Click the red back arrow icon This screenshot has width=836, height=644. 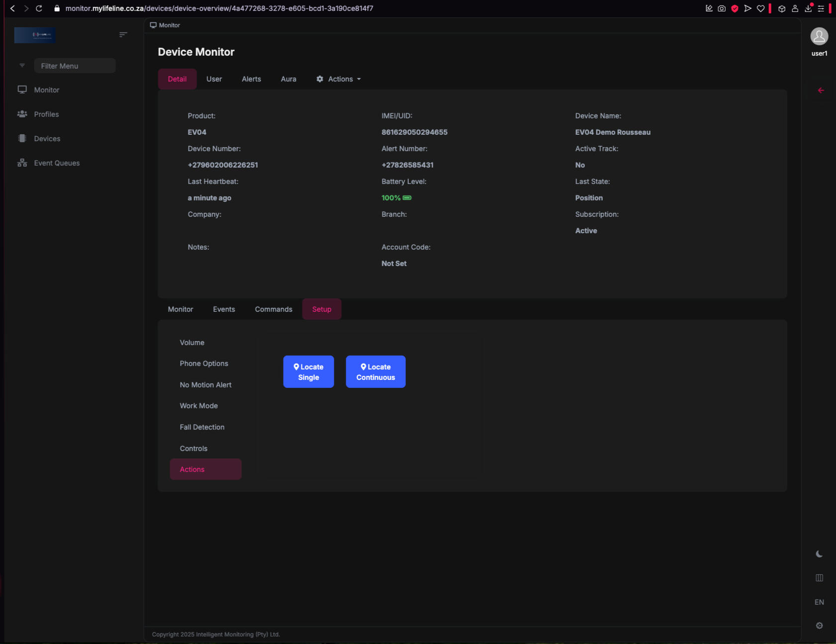821,91
